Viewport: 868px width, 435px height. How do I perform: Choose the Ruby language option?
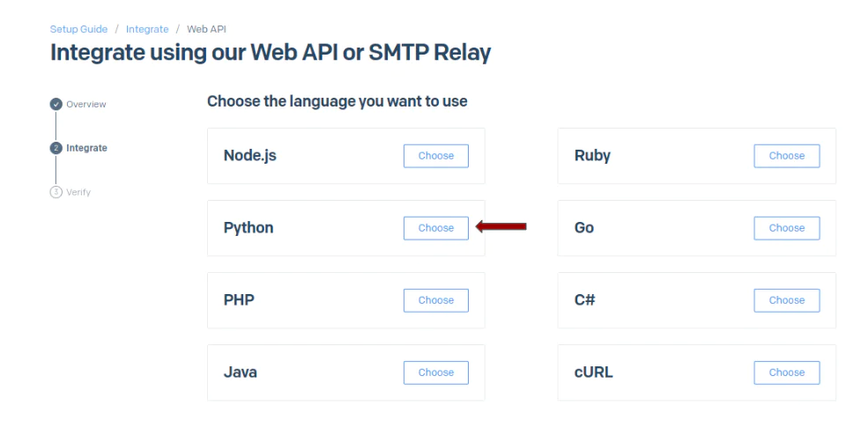point(787,156)
